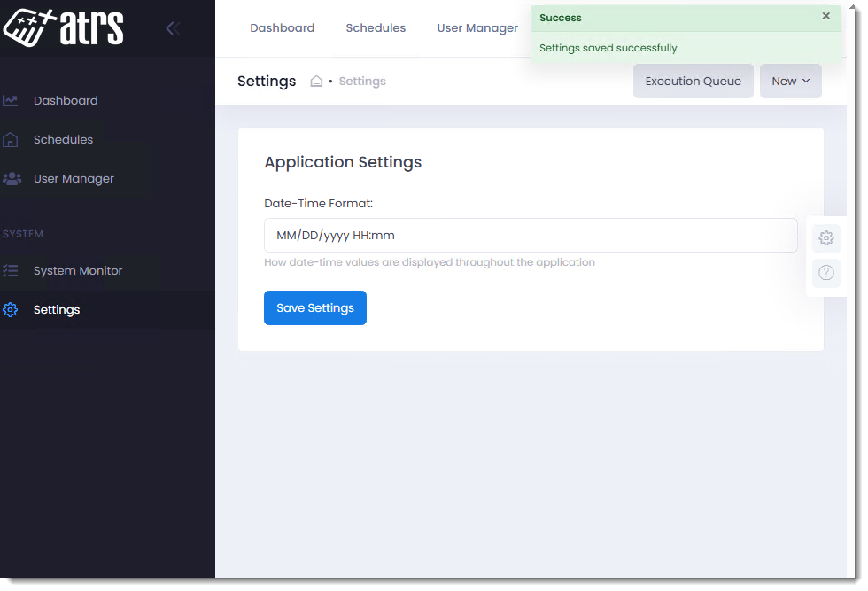Viewport: 868px width, 591px height.
Task: Click the Execution Queue button
Action: pyautogui.click(x=693, y=82)
